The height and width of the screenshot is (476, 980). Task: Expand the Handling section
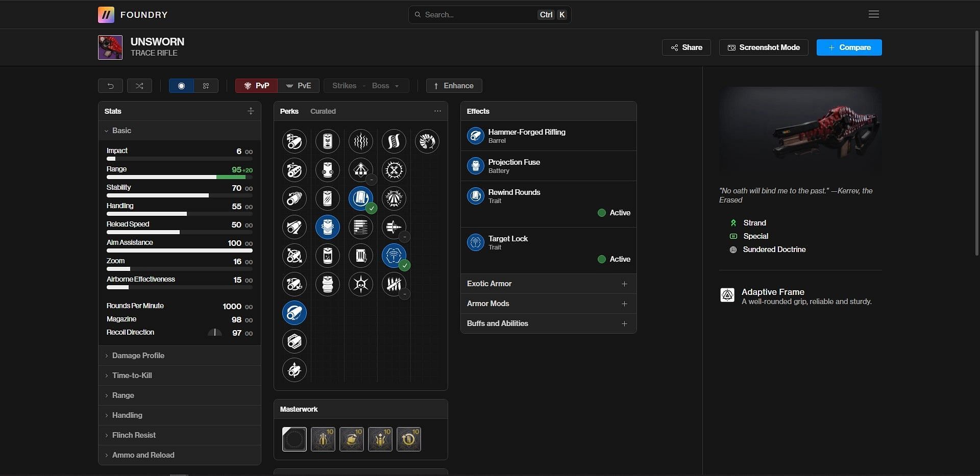[179, 415]
